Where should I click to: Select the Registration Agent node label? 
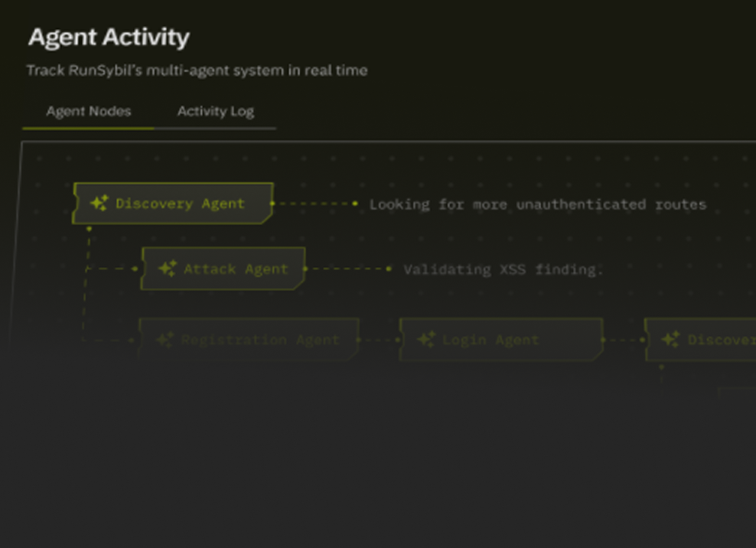pos(260,340)
